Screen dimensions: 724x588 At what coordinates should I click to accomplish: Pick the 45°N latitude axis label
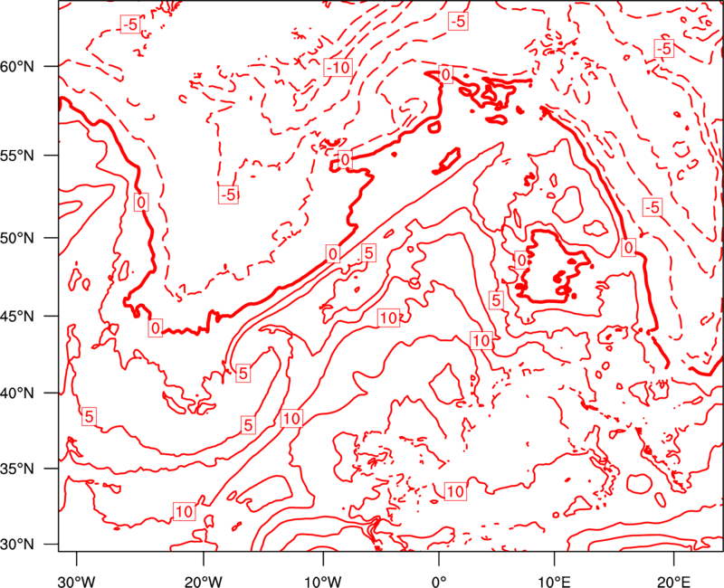coord(17,316)
